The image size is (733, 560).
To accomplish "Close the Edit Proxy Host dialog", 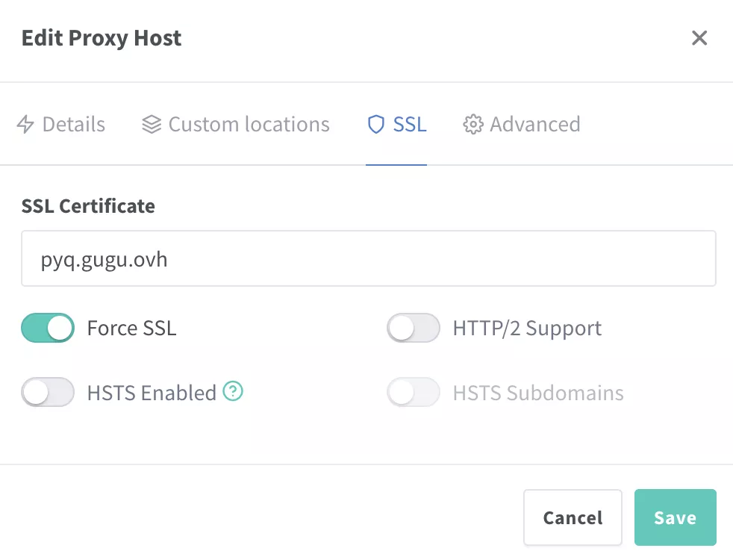I will pos(699,38).
